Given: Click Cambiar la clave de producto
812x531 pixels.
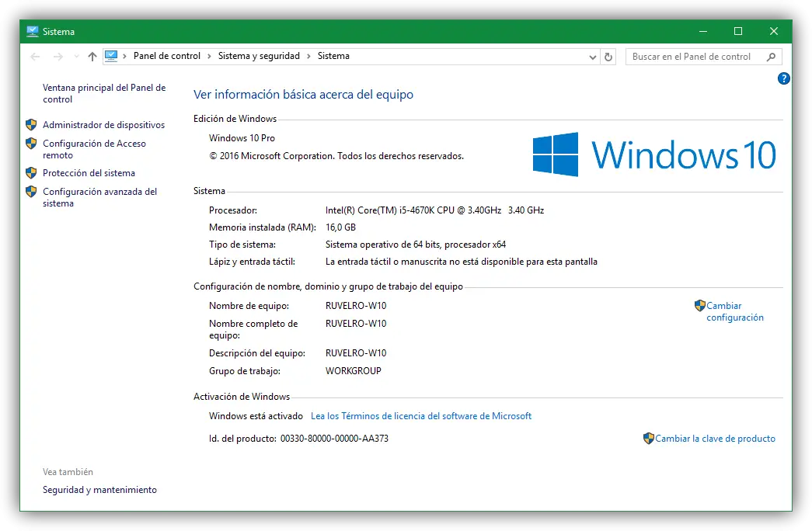Looking at the screenshot, I should point(715,439).
